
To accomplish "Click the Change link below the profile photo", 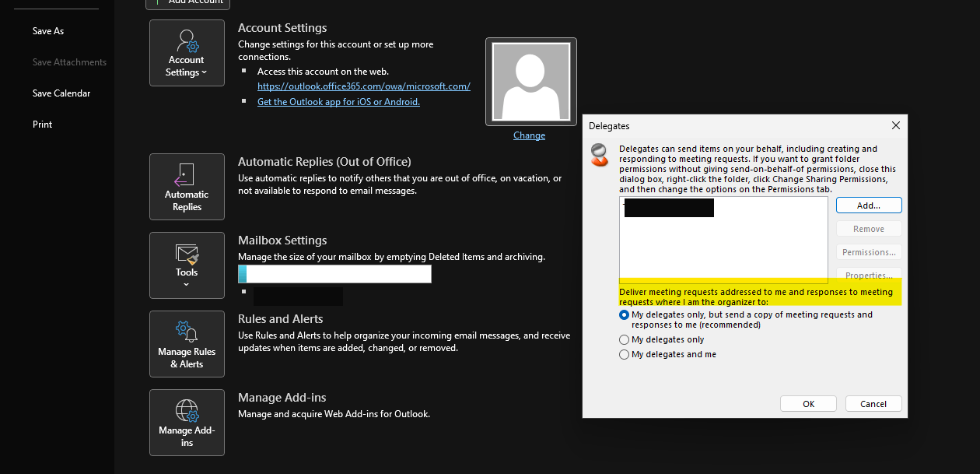I will [529, 135].
